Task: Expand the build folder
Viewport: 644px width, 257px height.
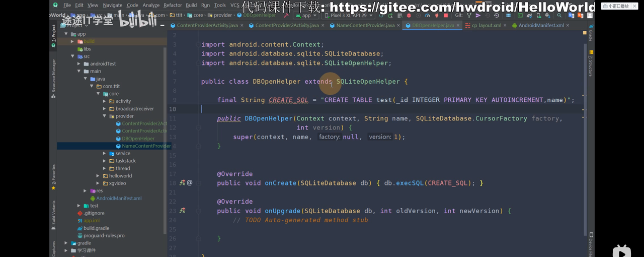Action: [72, 41]
